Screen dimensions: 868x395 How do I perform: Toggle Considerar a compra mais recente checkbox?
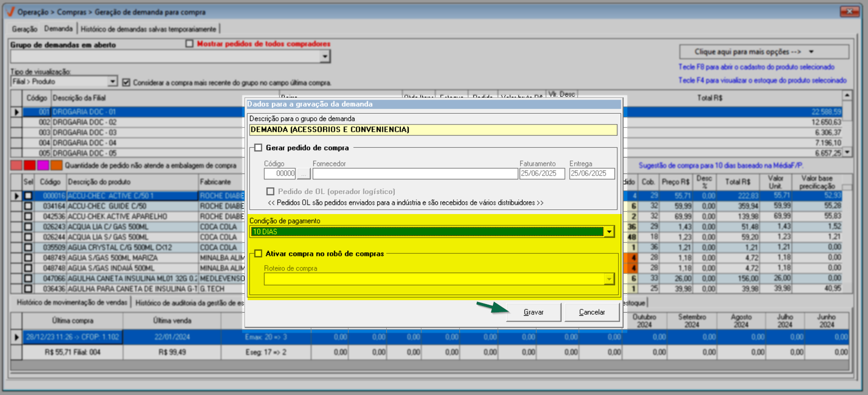pyautogui.click(x=127, y=82)
